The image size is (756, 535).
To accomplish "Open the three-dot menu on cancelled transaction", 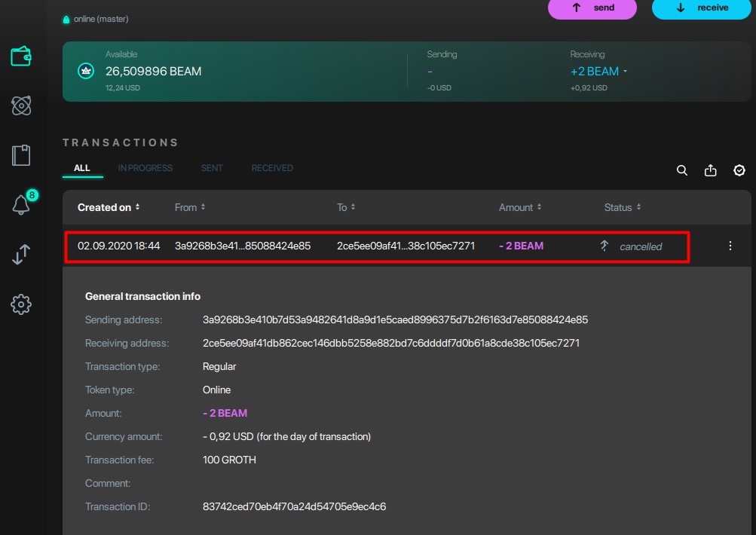I will click(x=730, y=245).
